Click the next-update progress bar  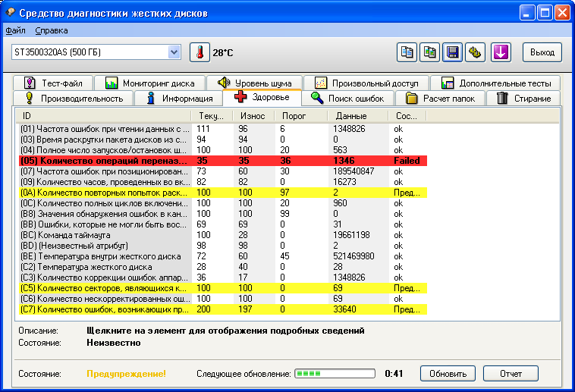coord(334,374)
